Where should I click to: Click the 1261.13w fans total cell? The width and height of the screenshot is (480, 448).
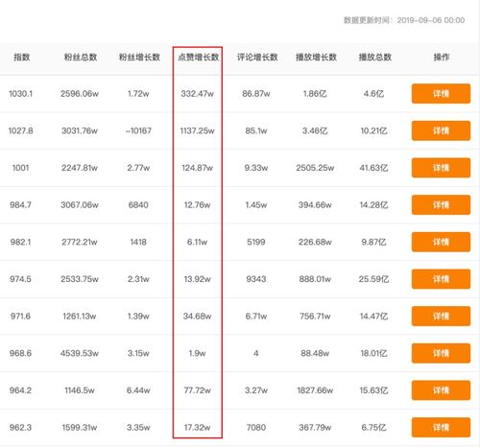[x=80, y=317]
